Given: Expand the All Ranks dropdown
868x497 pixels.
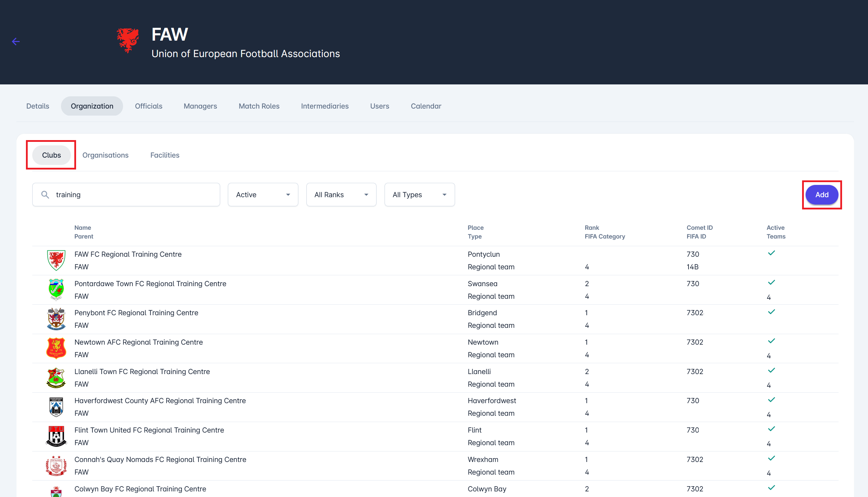Looking at the screenshot, I should (341, 195).
